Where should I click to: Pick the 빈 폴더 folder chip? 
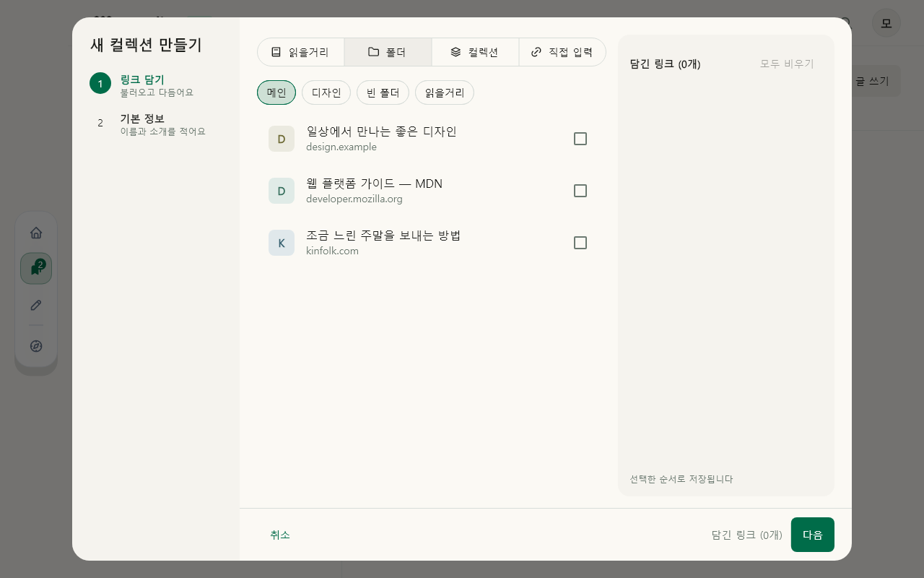[x=383, y=92]
